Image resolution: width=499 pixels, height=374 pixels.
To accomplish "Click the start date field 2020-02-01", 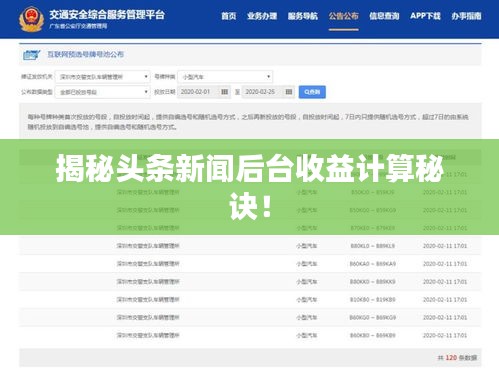I will pos(203,92).
